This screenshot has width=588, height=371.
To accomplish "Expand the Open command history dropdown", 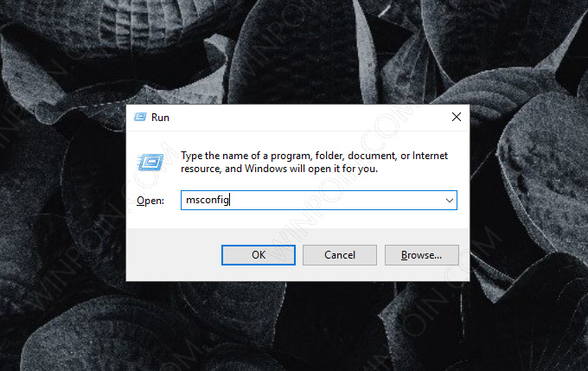I will pyautogui.click(x=450, y=201).
